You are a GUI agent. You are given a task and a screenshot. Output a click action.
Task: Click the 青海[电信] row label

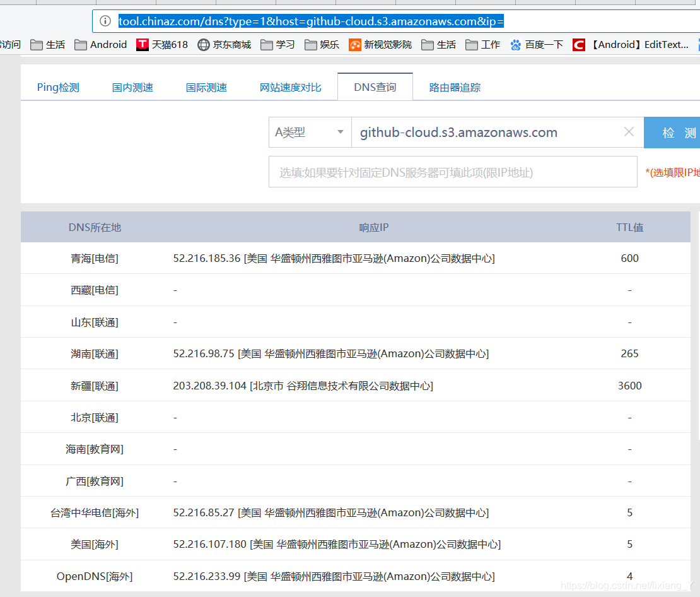pyautogui.click(x=95, y=258)
